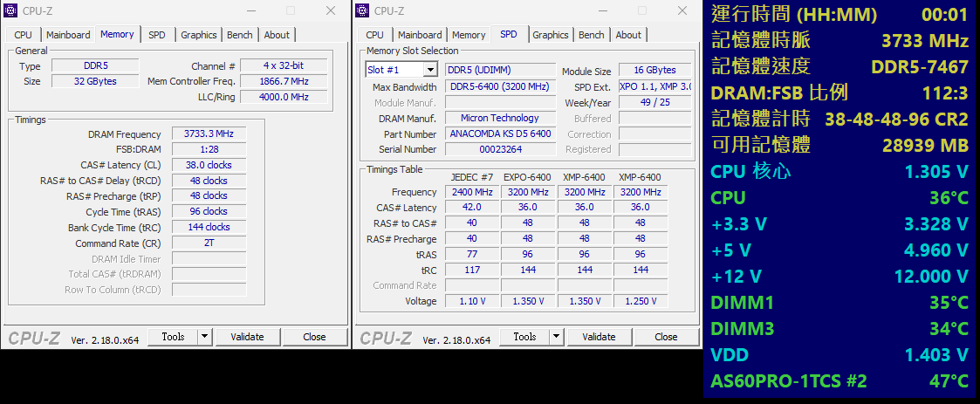Screen dimensions: 980x404
Task: Select the Part Number field showing ANACOMDA KS D5 6400
Action: pos(500,134)
